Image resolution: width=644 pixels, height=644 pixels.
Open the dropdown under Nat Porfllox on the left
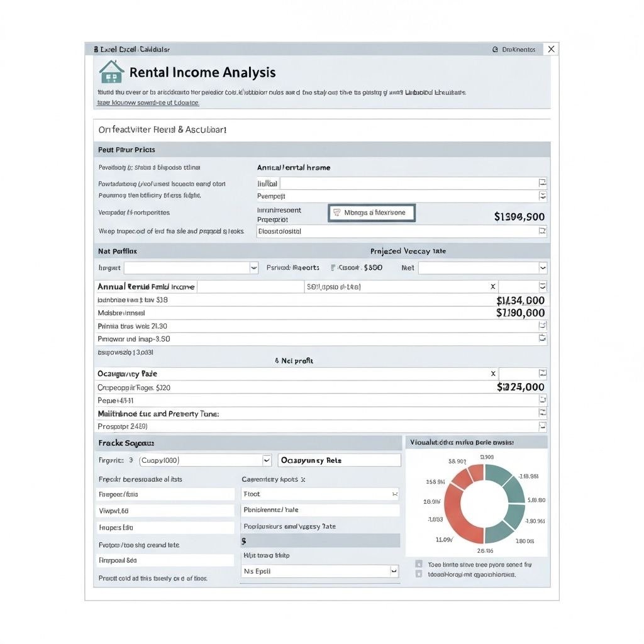253,268
